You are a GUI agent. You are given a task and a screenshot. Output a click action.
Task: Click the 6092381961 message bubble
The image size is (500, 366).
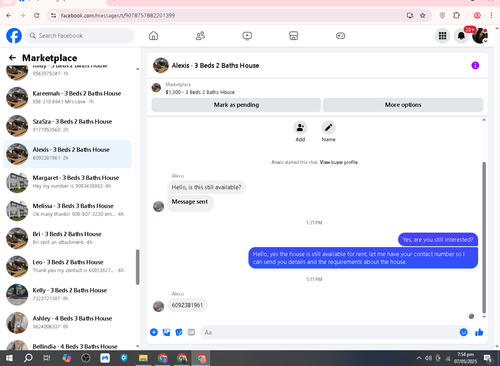[187, 305]
